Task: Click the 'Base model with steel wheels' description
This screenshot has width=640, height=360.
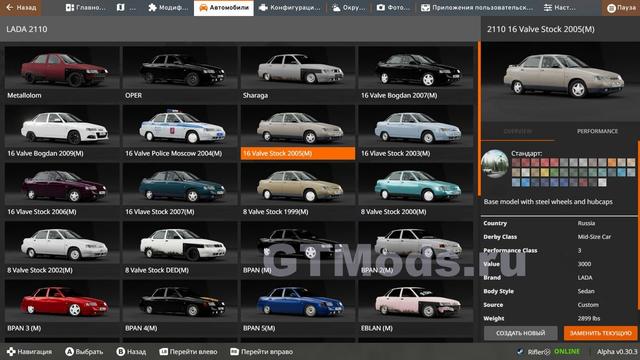Action: coord(548,202)
